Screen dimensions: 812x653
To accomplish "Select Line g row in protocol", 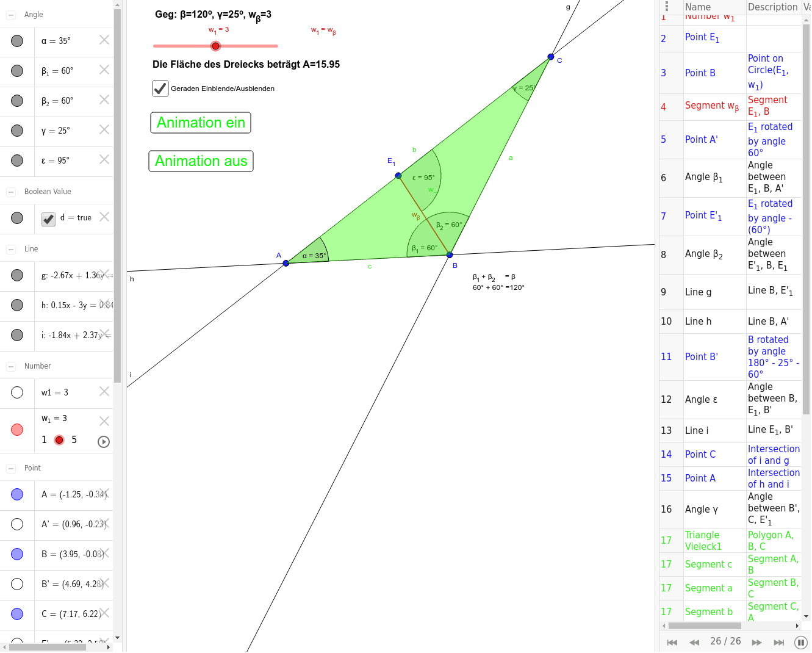I will click(730, 292).
